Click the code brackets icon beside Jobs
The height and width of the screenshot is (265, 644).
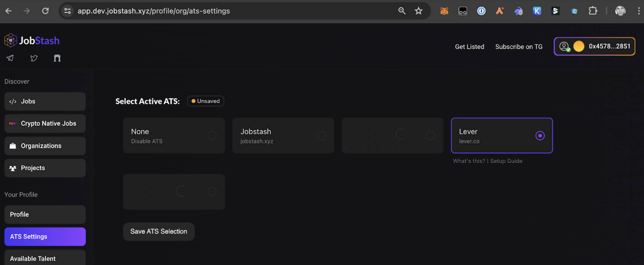(x=13, y=101)
